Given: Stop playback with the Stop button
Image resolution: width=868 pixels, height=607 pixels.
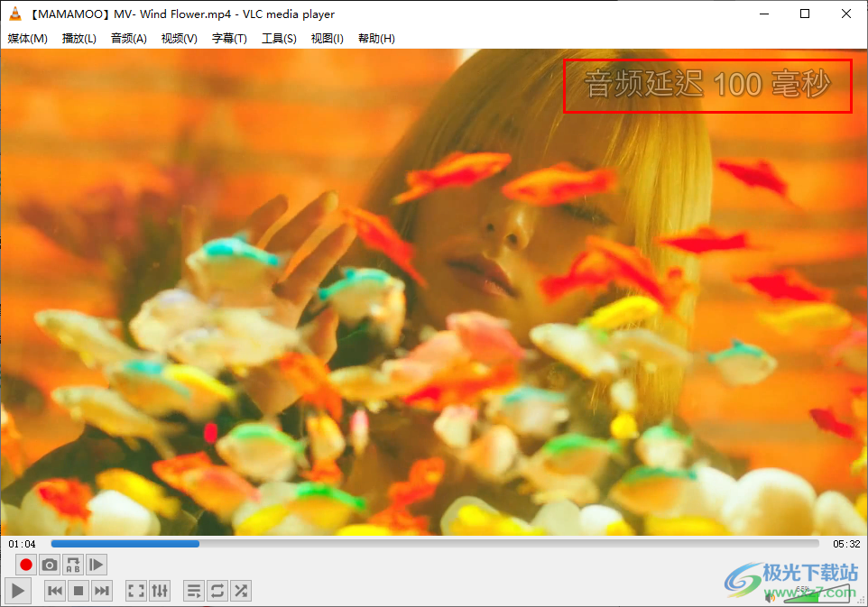Looking at the screenshot, I should click(x=78, y=591).
